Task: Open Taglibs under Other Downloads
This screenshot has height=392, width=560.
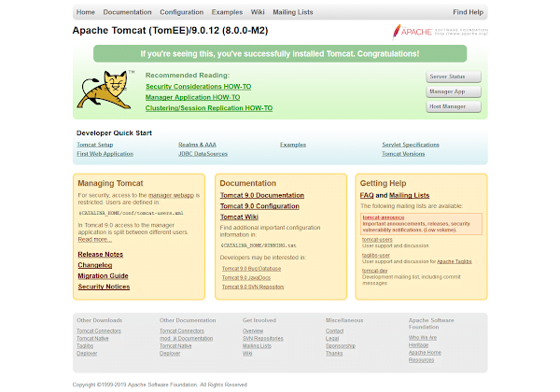Action: 85,346
